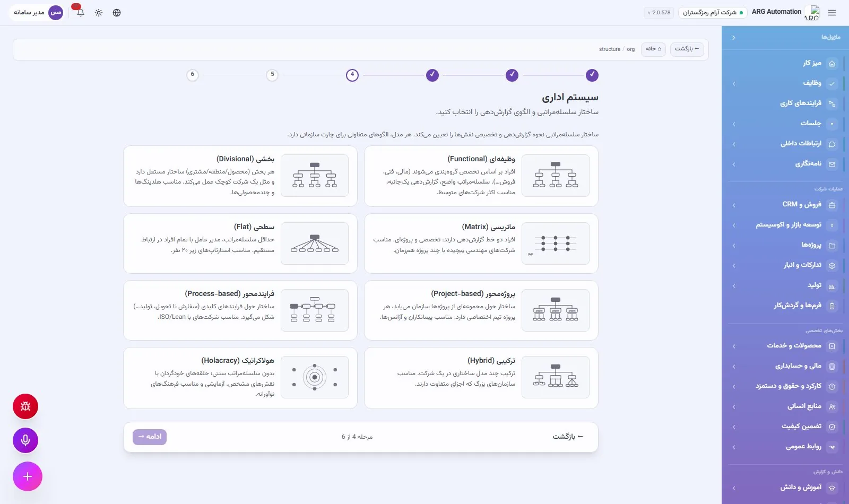
Task: Select the Holacracy (هولاکراتیک) card
Action: (240, 378)
